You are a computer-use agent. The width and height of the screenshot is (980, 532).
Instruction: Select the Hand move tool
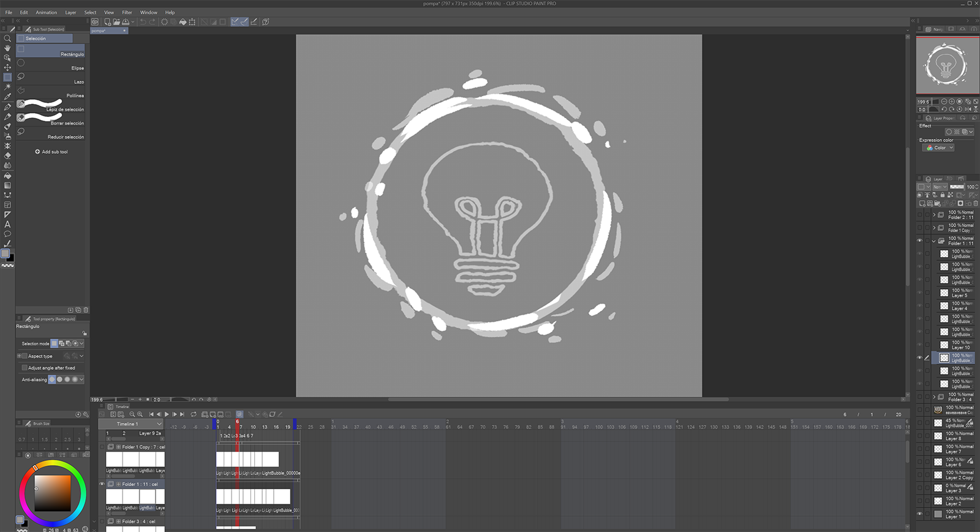(7, 48)
